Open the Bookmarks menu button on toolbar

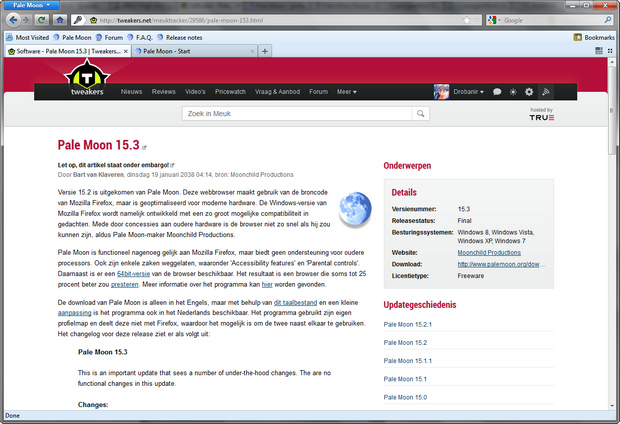(594, 38)
